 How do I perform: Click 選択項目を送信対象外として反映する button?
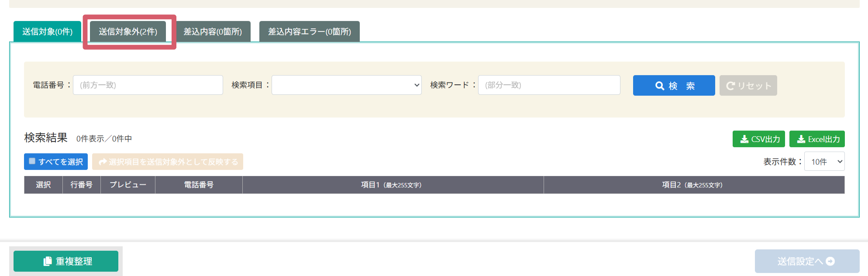[x=168, y=162]
